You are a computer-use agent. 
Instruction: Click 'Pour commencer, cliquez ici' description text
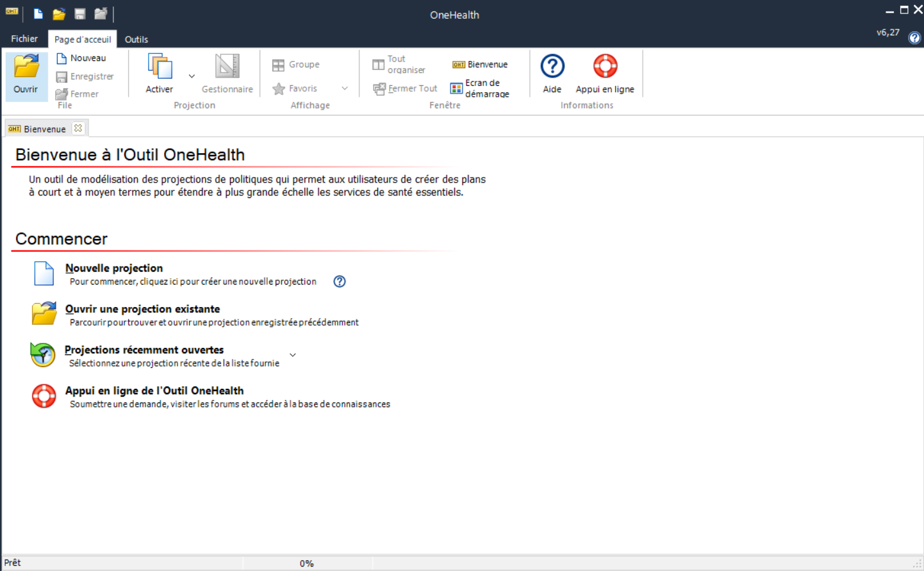(193, 282)
